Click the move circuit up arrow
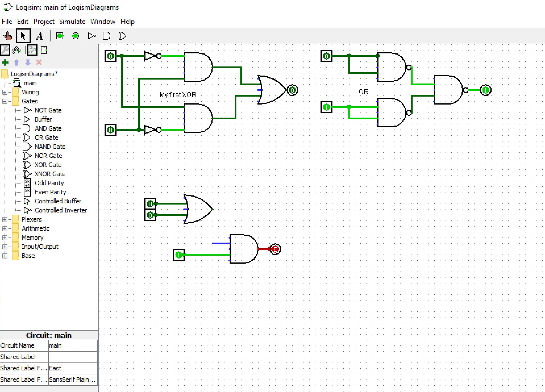The height and width of the screenshot is (392, 545). coord(16,62)
